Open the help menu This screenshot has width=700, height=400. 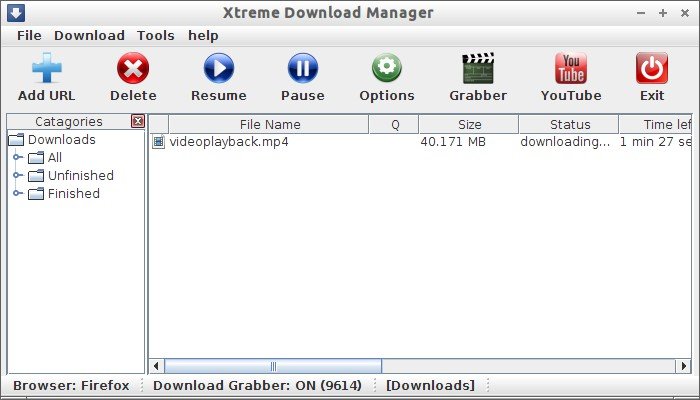click(203, 35)
